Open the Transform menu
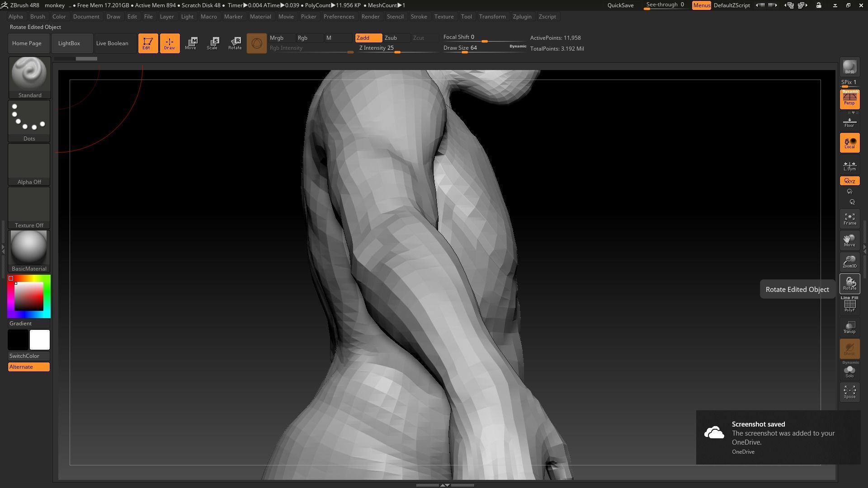The image size is (868, 488). point(492,17)
